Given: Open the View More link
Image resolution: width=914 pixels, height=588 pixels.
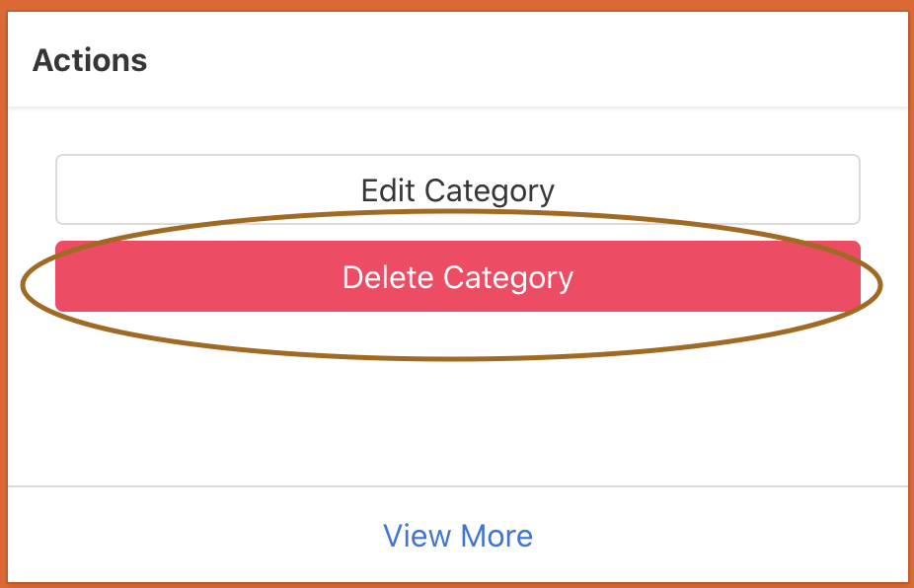Looking at the screenshot, I should (x=457, y=536).
